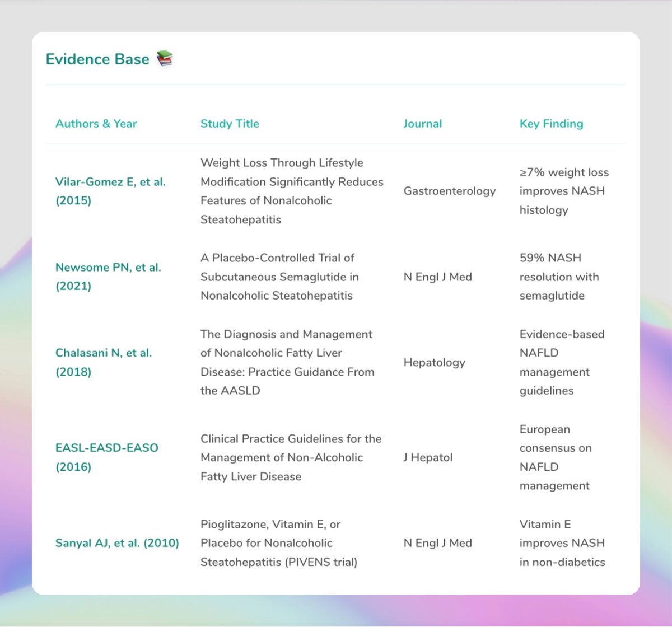
Task: Click the Hepatology journal cell
Action: [434, 362]
